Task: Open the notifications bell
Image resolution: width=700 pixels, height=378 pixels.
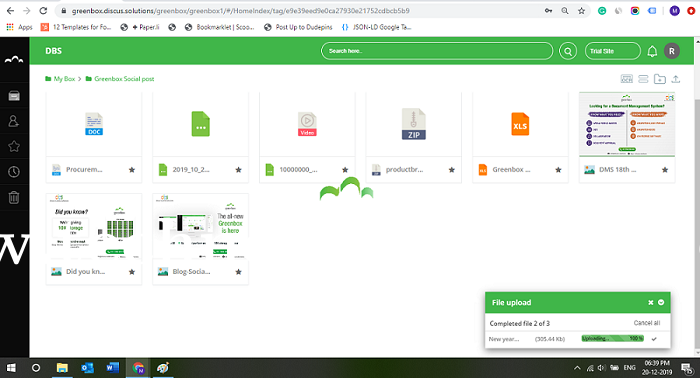Action: pyautogui.click(x=652, y=51)
